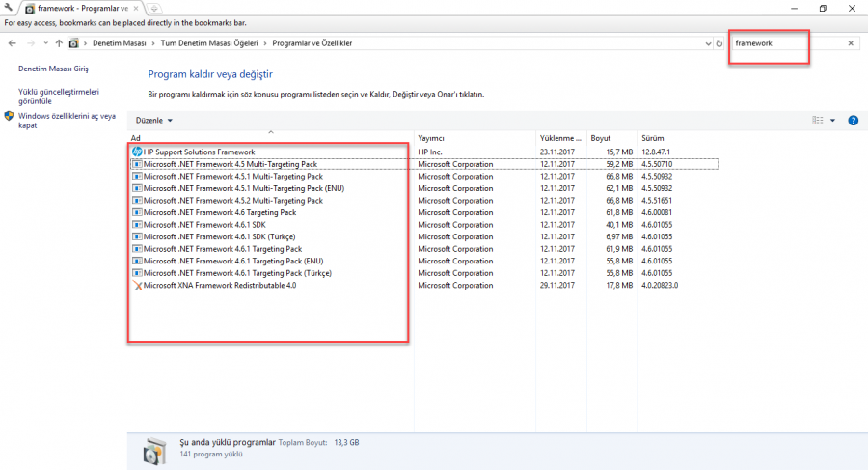Click the 59,2 MB size value
The width and height of the screenshot is (868, 470).
[x=619, y=164]
